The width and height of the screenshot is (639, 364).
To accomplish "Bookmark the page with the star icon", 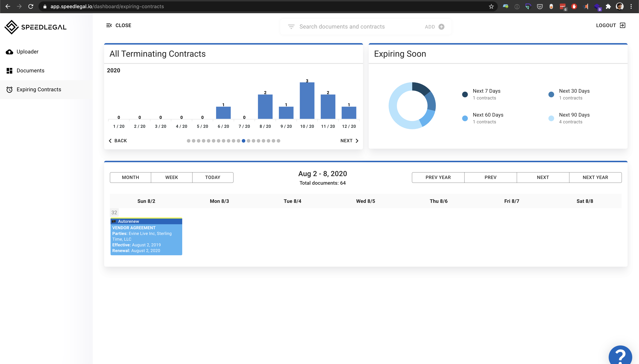I will click(491, 6).
